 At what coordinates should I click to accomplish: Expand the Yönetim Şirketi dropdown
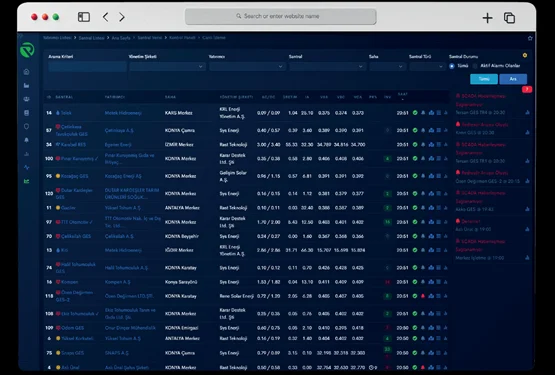tap(167, 66)
